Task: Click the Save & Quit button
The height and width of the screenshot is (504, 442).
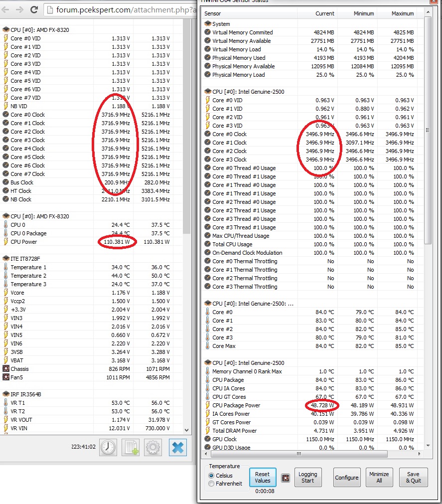Action: click(413, 477)
